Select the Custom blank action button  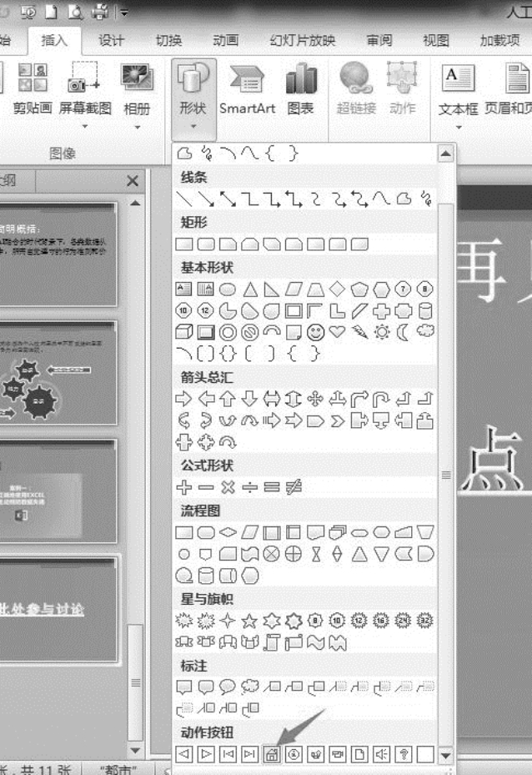coord(425,754)
